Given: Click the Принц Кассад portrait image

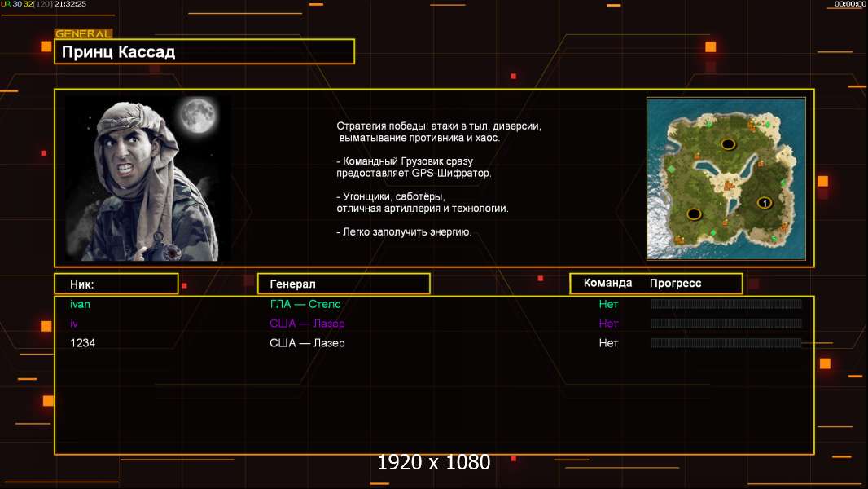Looking at the screenshot, I should [x=147, y=178].
